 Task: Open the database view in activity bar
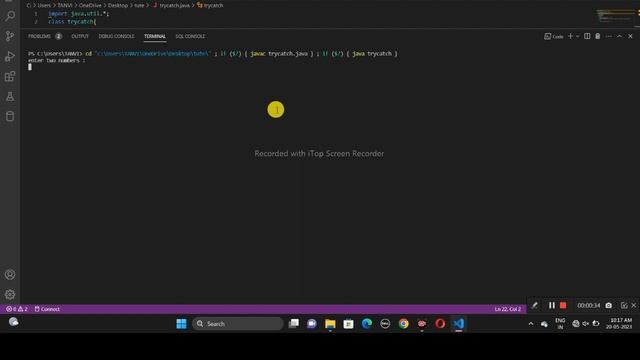click(10, 116)
